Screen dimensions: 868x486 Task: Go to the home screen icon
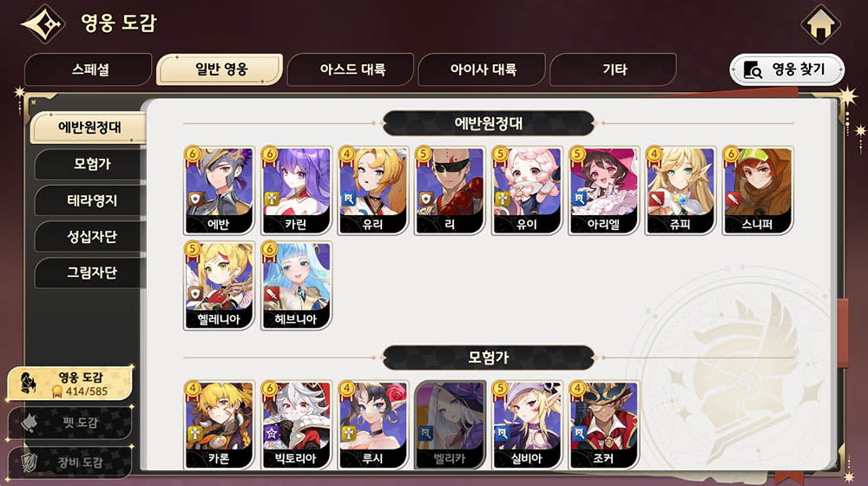coord(820,24)
